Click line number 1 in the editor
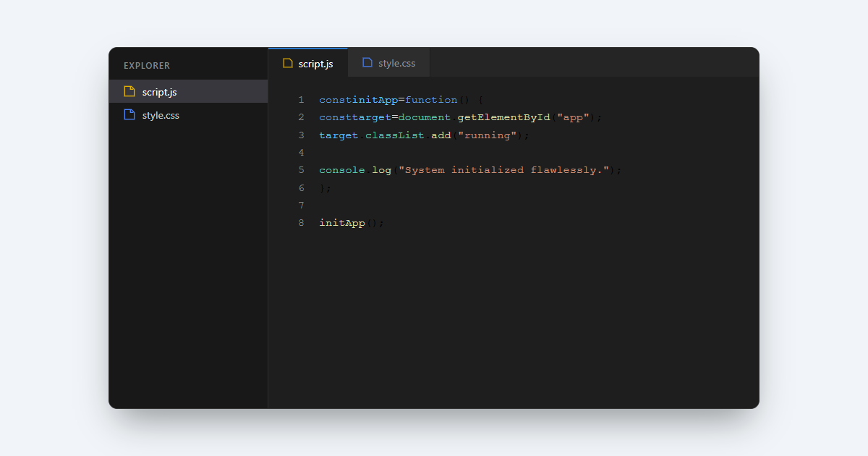 (301, 99)
